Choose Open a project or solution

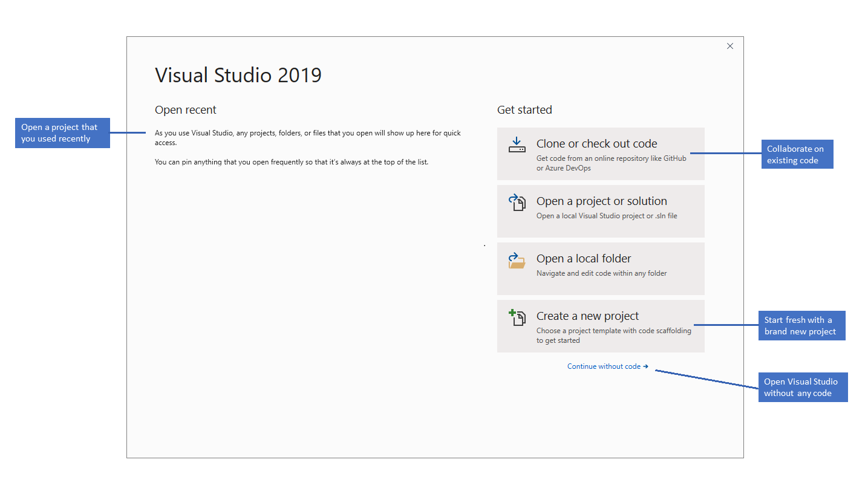click(x=601, y=201)
